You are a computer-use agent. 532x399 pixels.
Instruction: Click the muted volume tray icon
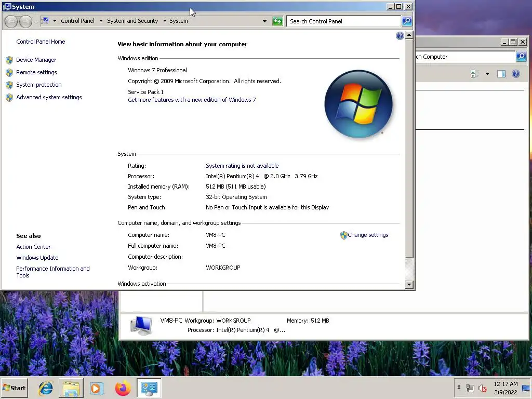(x=482, y=388)
